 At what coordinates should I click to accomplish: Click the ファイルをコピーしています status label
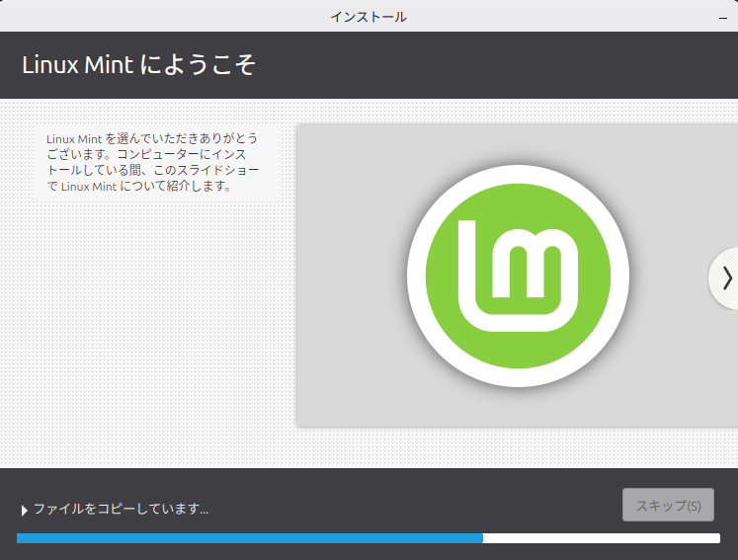click(121, 510)
